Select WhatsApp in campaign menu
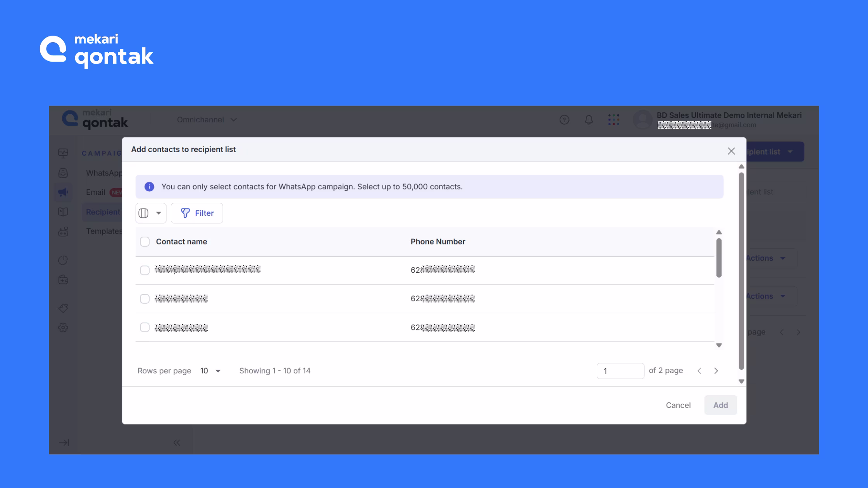Screen dimensions: 868x488 point(103,173)
